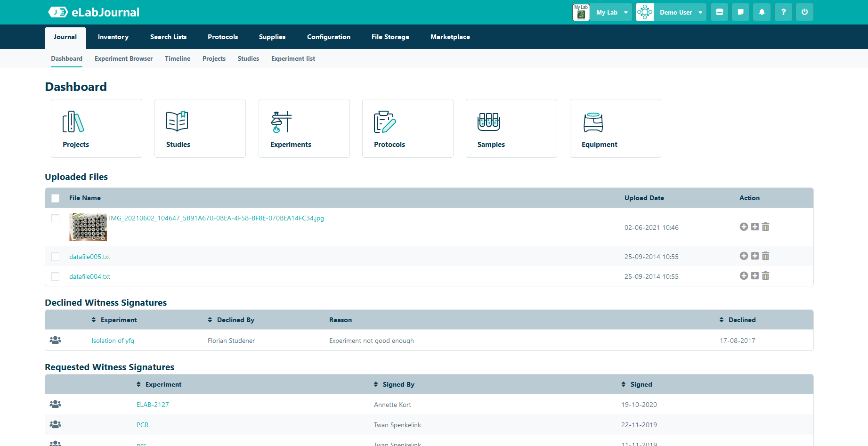This screenshot has width=868, height=446.
Task: Open the Timeline sub-tab
Action: coord(178,59)
